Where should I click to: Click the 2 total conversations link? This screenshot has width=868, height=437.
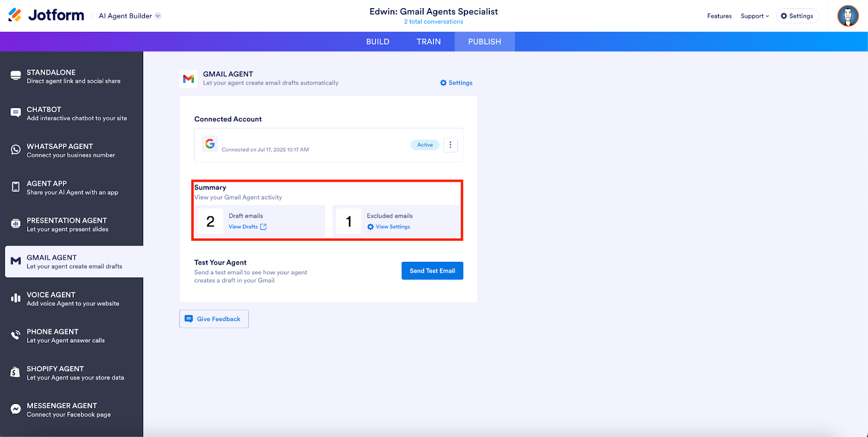coord(433,22)
